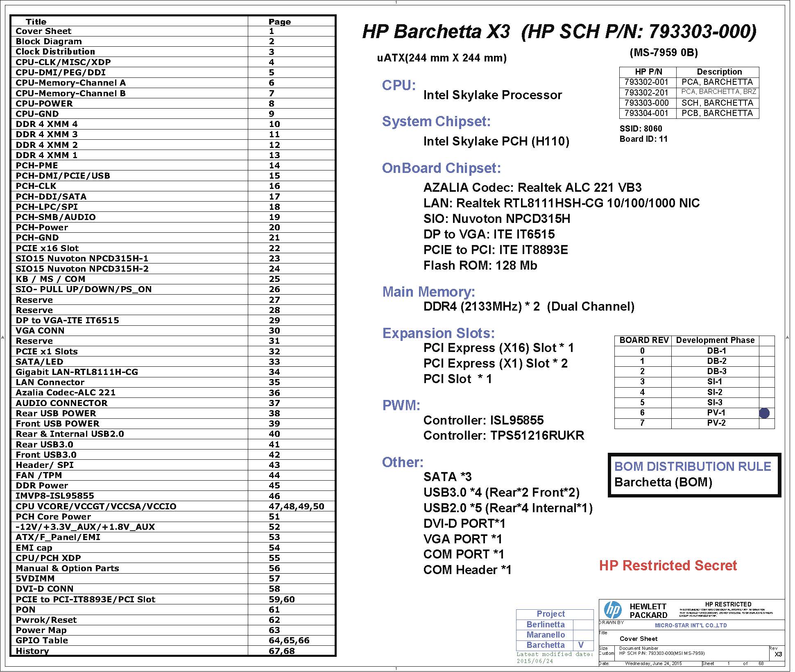Click the MICRO-STAR INT'L CO.,LTD text
This screenshot has width=795, height=672.
[x=691, y=625]
